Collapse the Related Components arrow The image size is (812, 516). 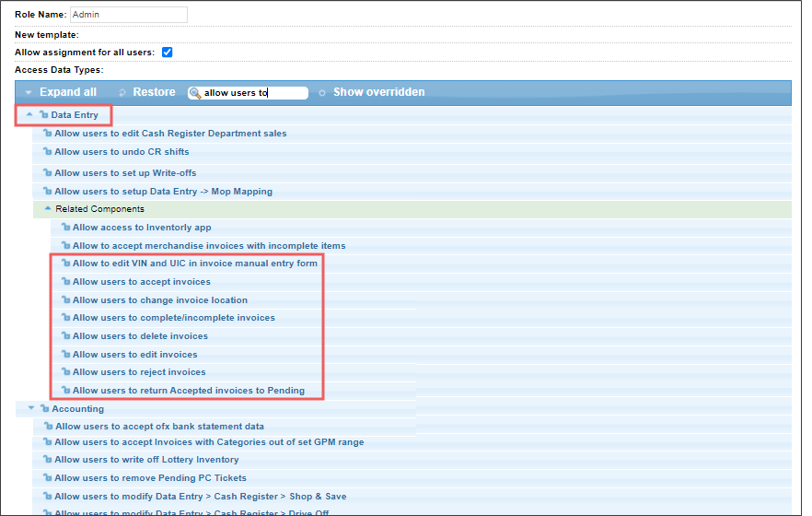(48, 209)
